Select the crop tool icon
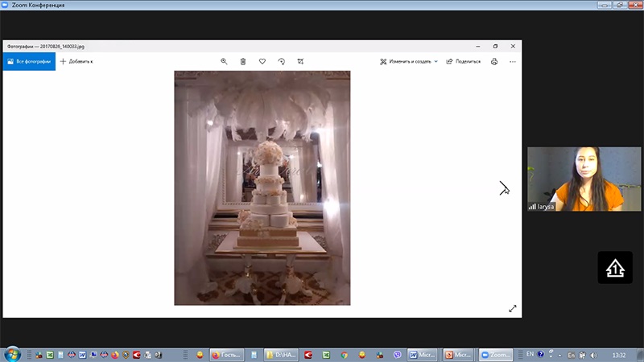 coord(300,61)
